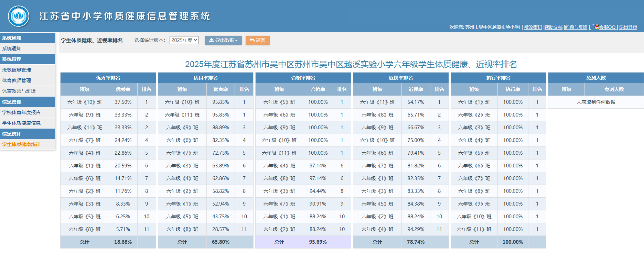Screen dimensions: 644x253
Task: Click 信息管理 sidebar section header
Action: [x=28, y=102]
